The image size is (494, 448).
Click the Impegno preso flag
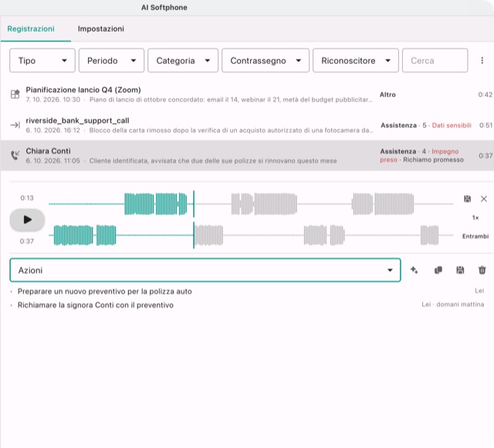(x=419, y=156)
